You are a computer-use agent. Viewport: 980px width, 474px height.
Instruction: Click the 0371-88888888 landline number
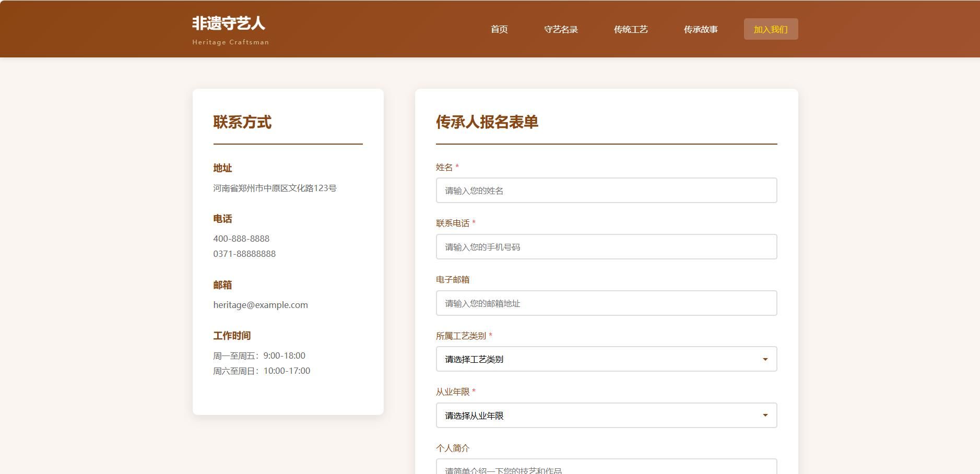pyautogui.click(x=244, y=254)
